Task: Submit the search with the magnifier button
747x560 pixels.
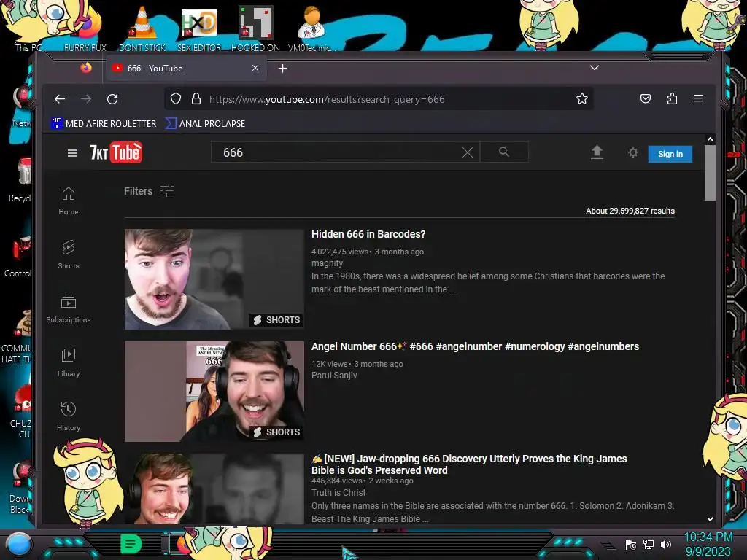Action: click(504, 152)
